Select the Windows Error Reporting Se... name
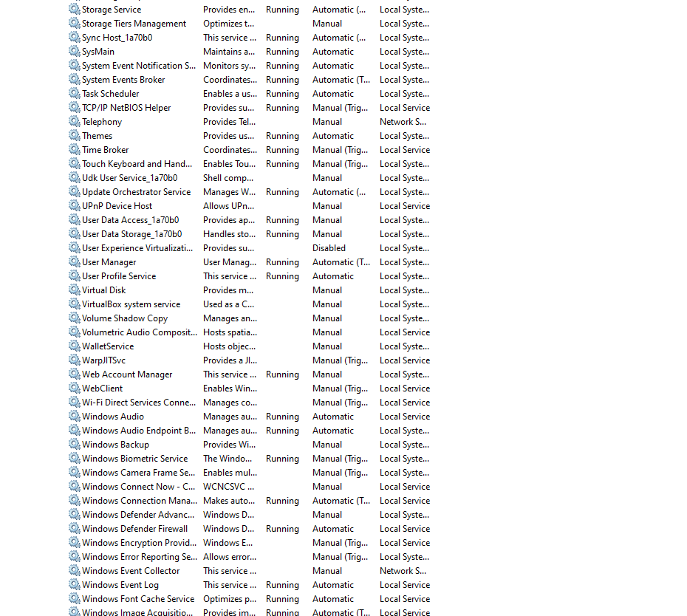The width and height of the screenshot is (687, 616). (x=140, y=556)
